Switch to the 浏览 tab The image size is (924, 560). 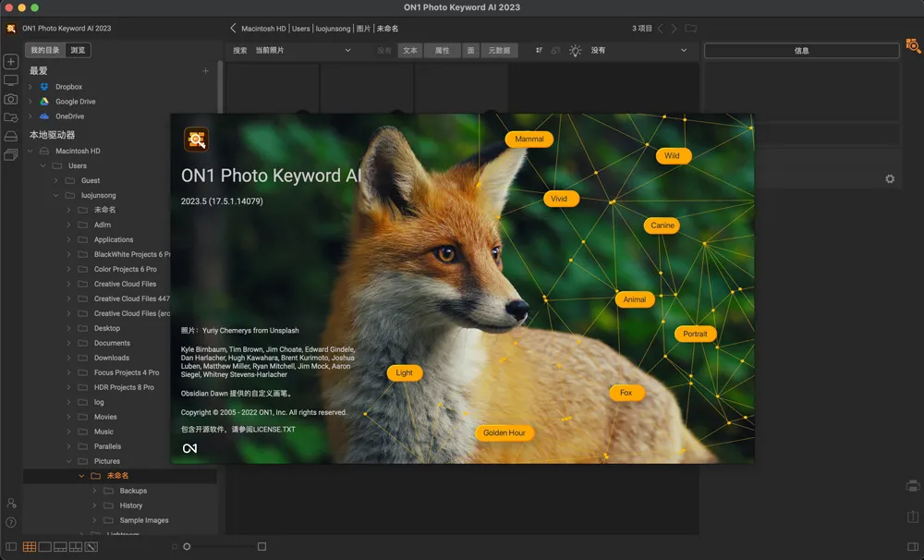point(79,51)
